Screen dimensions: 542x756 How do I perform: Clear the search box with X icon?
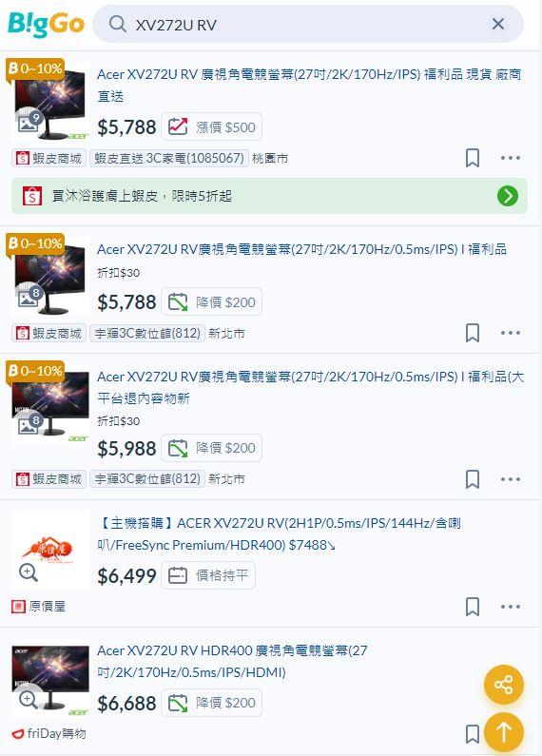tap(498, 24)
